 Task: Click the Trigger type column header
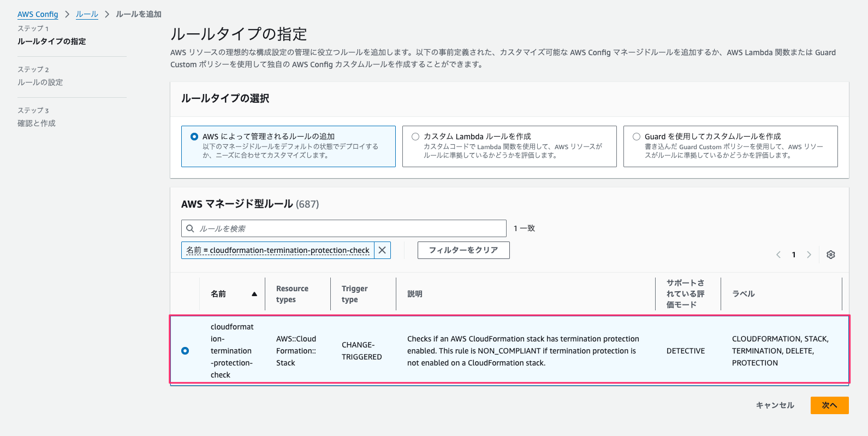coord(355,294)
